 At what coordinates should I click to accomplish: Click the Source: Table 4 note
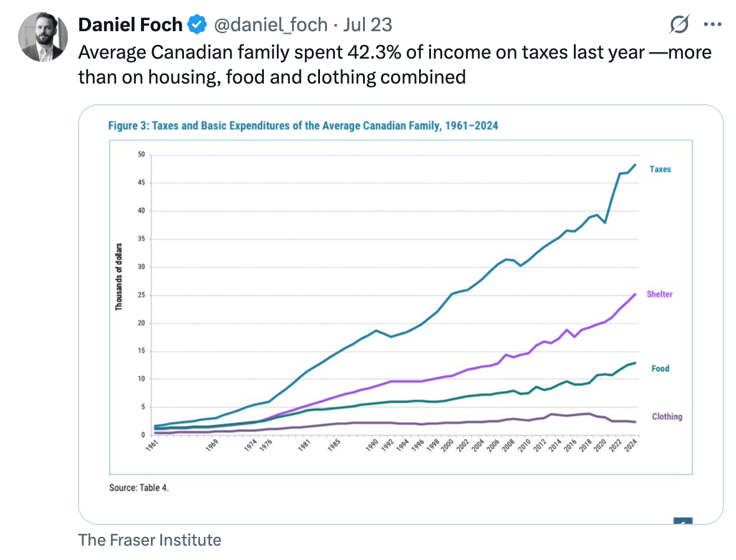click(139, 488)
